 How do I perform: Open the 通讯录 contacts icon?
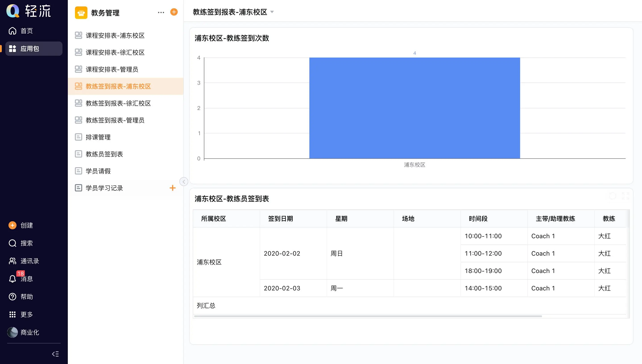[x=12, y=261]
